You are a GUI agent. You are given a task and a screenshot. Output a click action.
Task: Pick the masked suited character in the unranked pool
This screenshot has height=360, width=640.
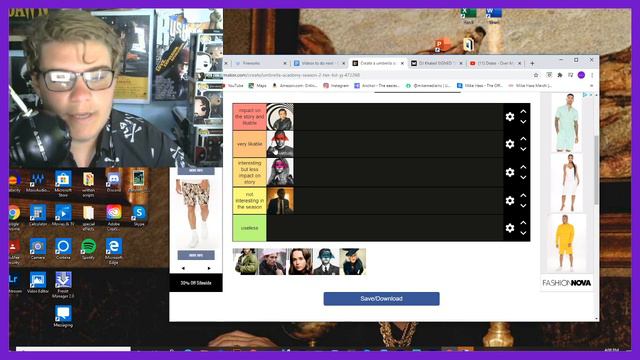point(326,262)
